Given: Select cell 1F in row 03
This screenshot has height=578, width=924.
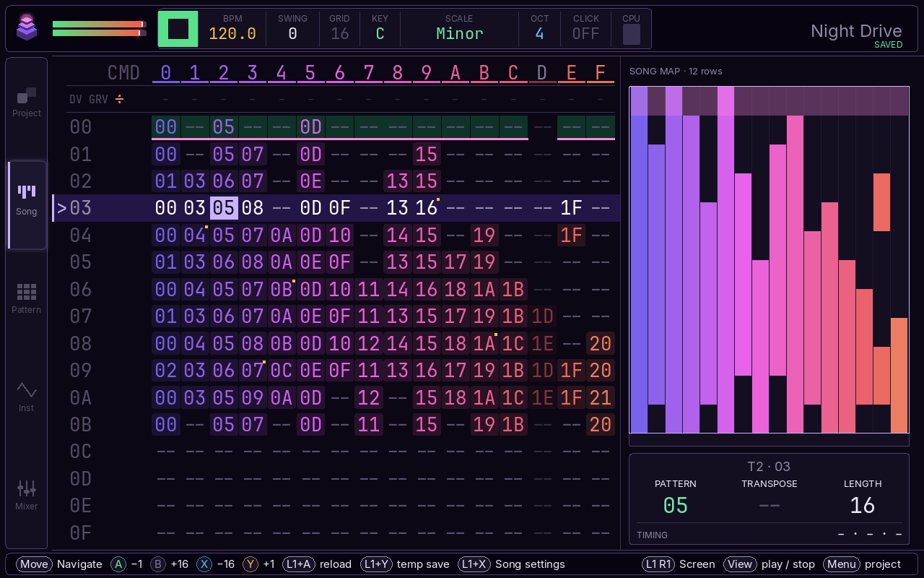Looking at the screenshot, I should (x=571, y=208).
